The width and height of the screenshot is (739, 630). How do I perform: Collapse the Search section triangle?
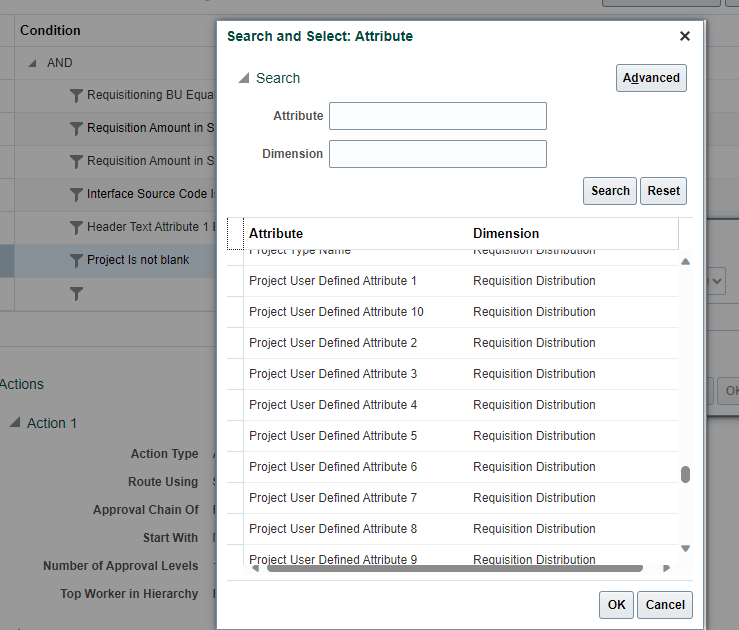tap(244, 78)
